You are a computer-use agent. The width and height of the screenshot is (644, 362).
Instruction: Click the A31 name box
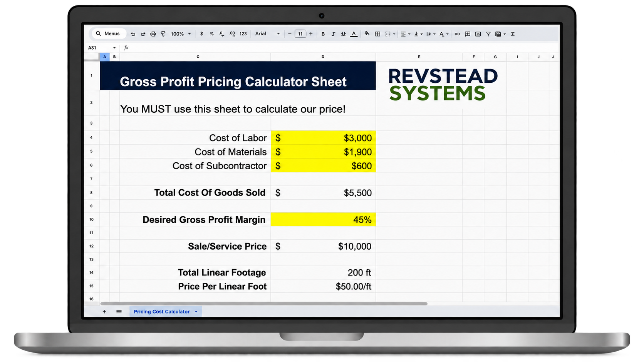(102, 48)
